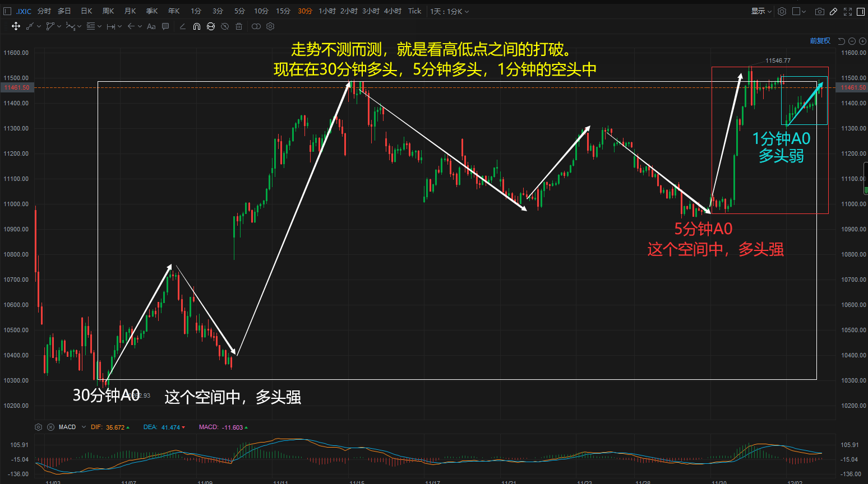Toggle the right side panel icon
Screen dimensions: 868x484
pyautogui.click(x=861, y=11)
